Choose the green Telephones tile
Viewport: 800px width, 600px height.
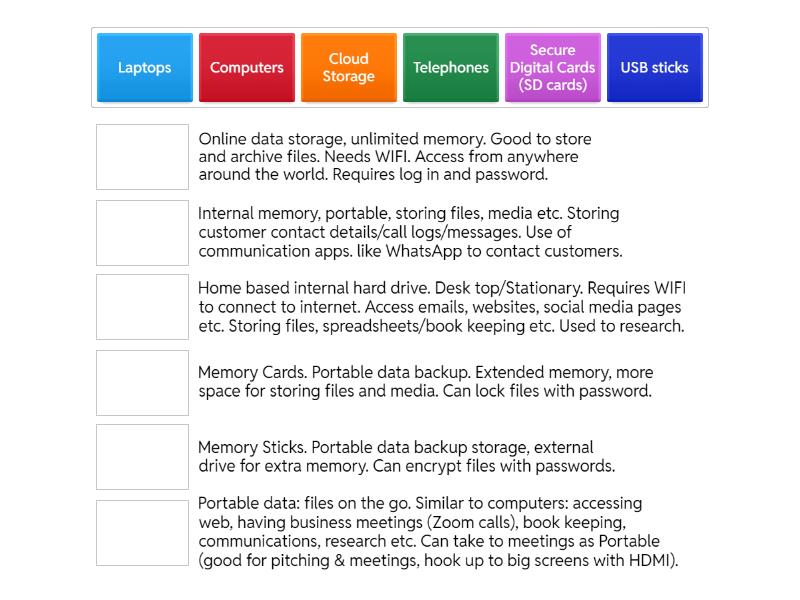[450, 68]
